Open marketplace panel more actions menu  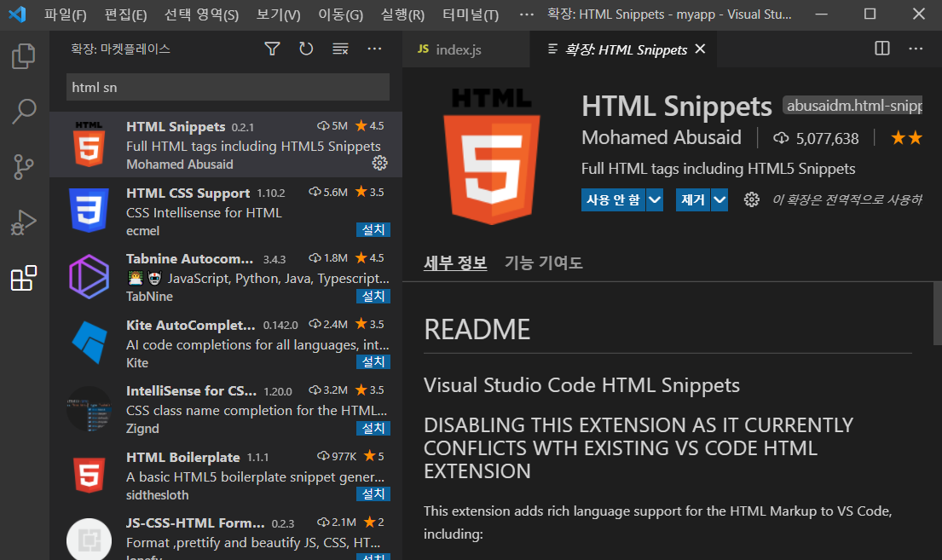pyautogui.click(x=374, y=49)
